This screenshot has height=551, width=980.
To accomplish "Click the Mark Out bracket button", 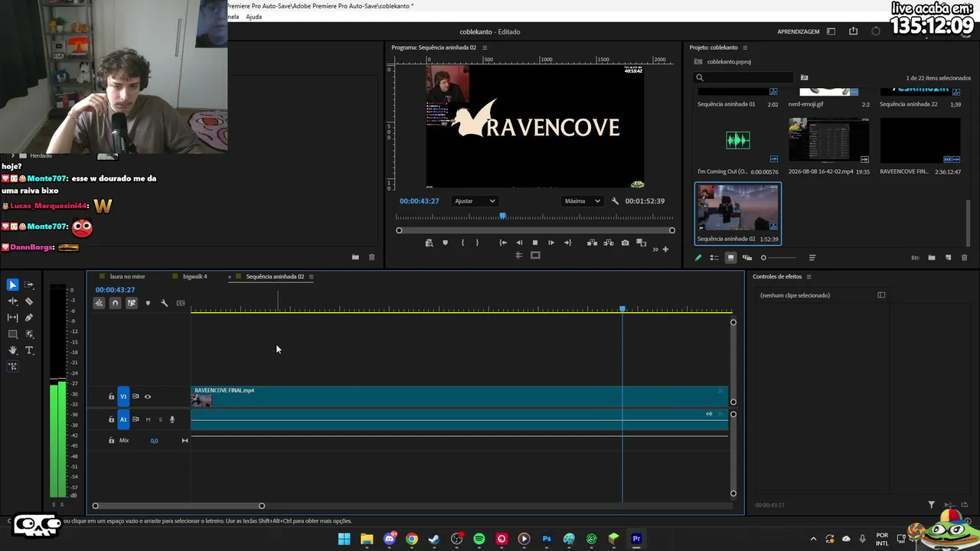I will [x=477, y=243].
